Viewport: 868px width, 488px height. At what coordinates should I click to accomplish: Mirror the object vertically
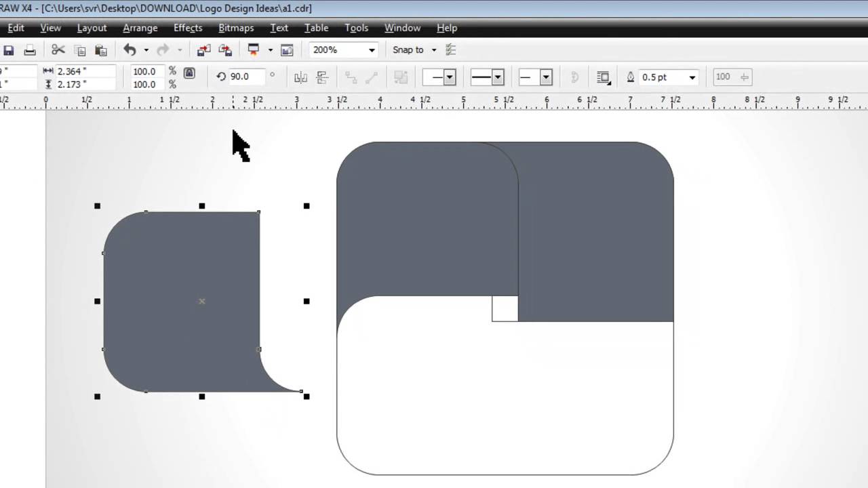(322, 77)
